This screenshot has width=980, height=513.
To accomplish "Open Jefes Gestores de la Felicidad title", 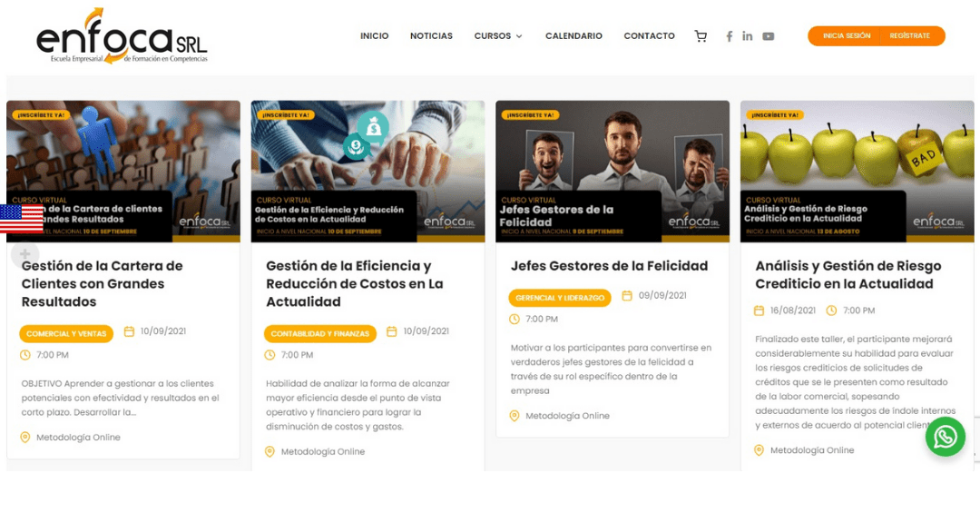I will [610, 266].
